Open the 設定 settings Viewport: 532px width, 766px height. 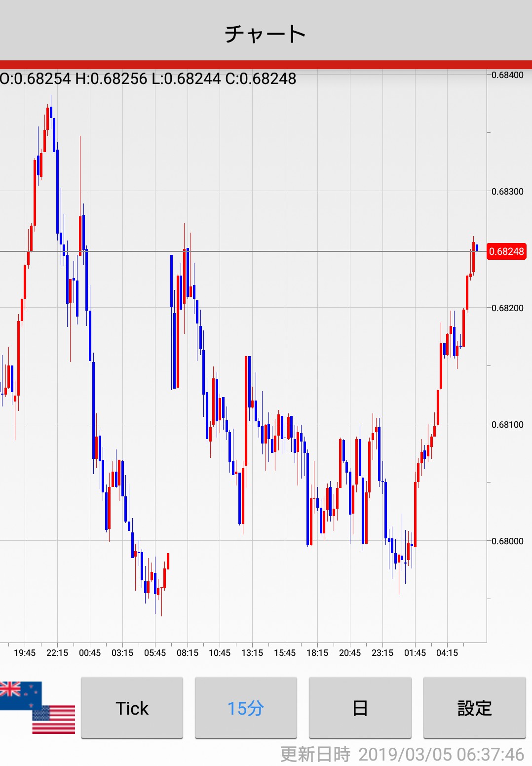tap(474, 708)
